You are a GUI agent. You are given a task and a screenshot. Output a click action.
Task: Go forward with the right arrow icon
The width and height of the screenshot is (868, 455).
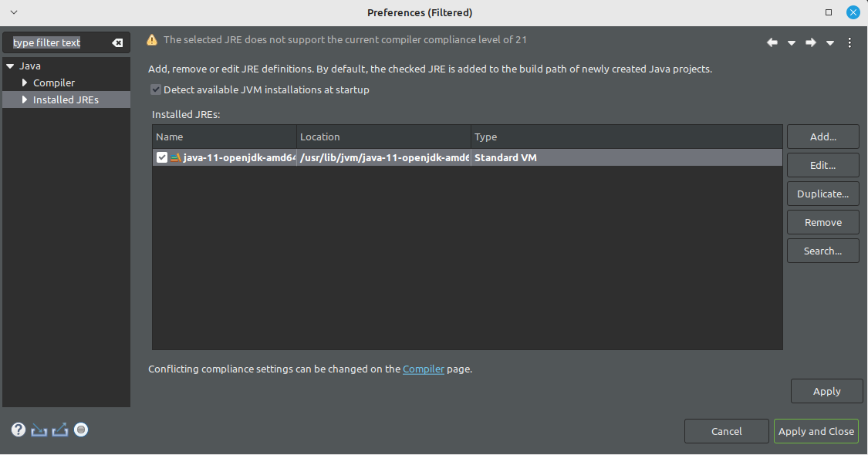coord(810,42)
